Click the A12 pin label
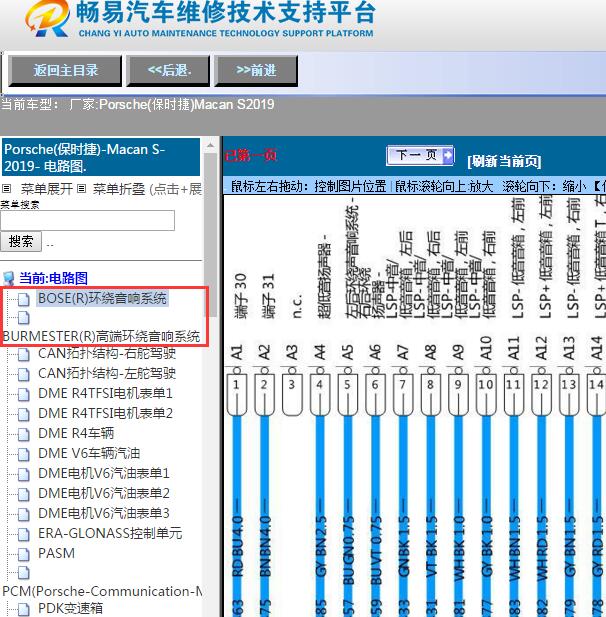The image size is (606, 617). point(541,348)
